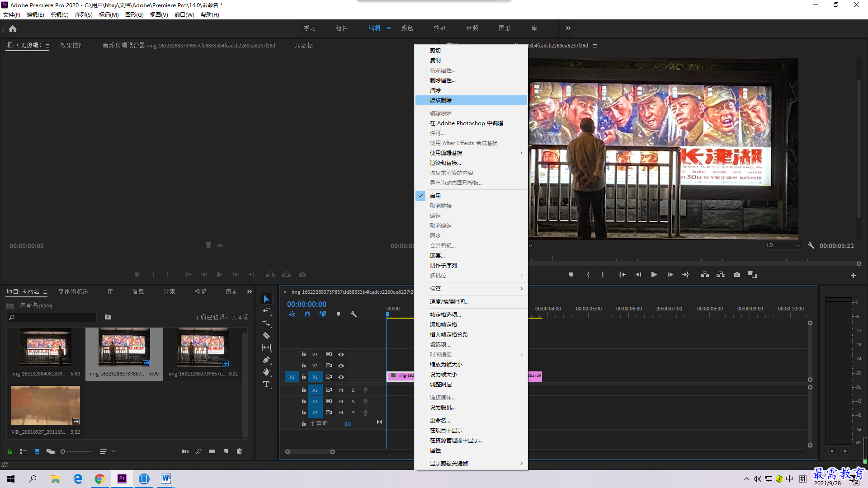The width and height of the screenshot is (868, 488).
Task: Toggle V2 track output eye
Action: (x=341, y=366)
